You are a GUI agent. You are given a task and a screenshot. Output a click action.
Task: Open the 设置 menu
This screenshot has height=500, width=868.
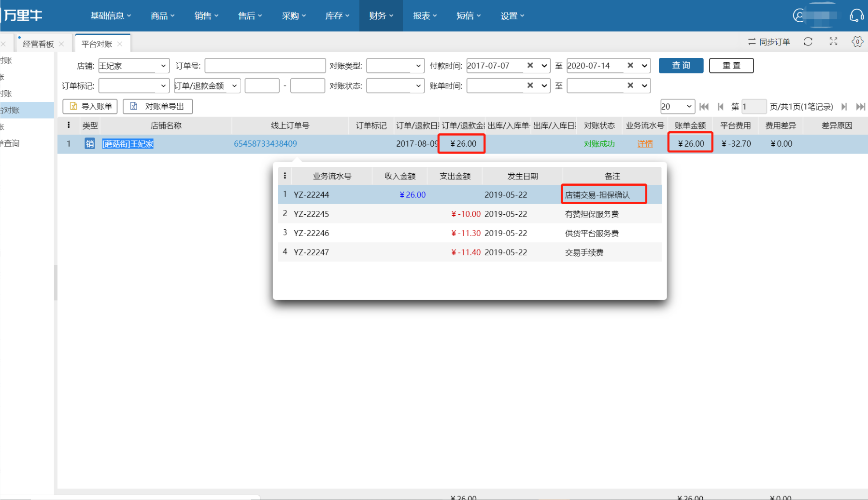coord(512,16)
